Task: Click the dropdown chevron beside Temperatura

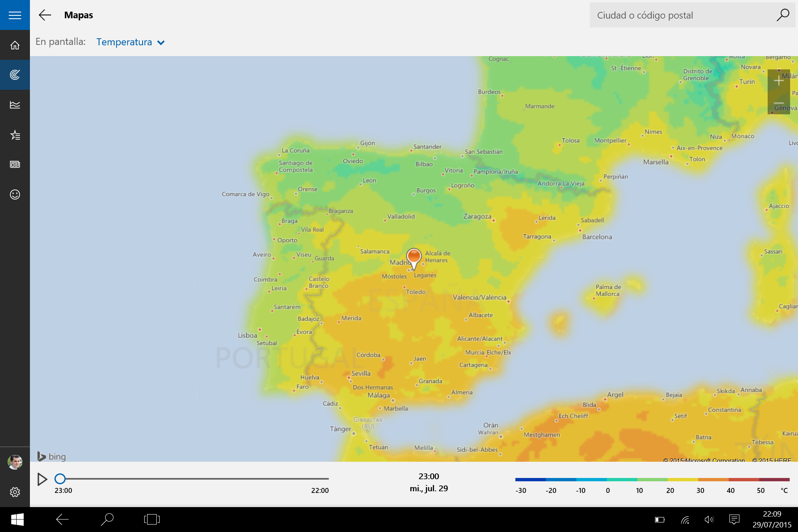Action: pos(161,42)
